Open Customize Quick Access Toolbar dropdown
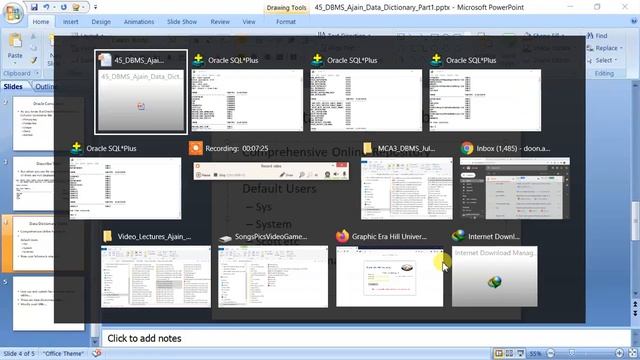Image resolution: width=640 pixels, height=360 pixels. (x=96, y=7)
